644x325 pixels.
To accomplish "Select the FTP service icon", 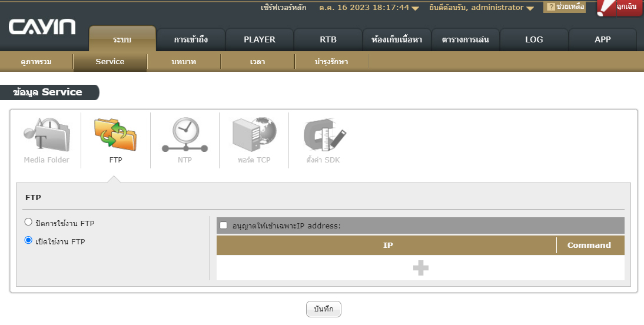I will coord(115,134).
